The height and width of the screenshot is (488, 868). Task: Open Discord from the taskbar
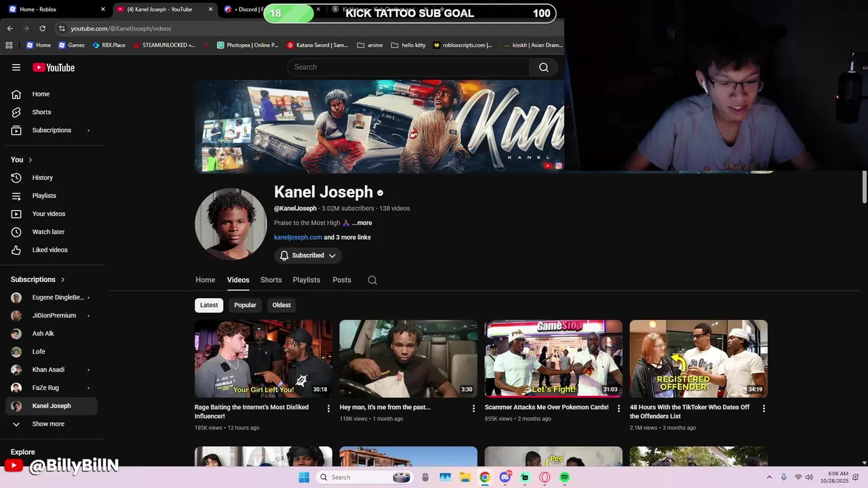tap(505, 477)
